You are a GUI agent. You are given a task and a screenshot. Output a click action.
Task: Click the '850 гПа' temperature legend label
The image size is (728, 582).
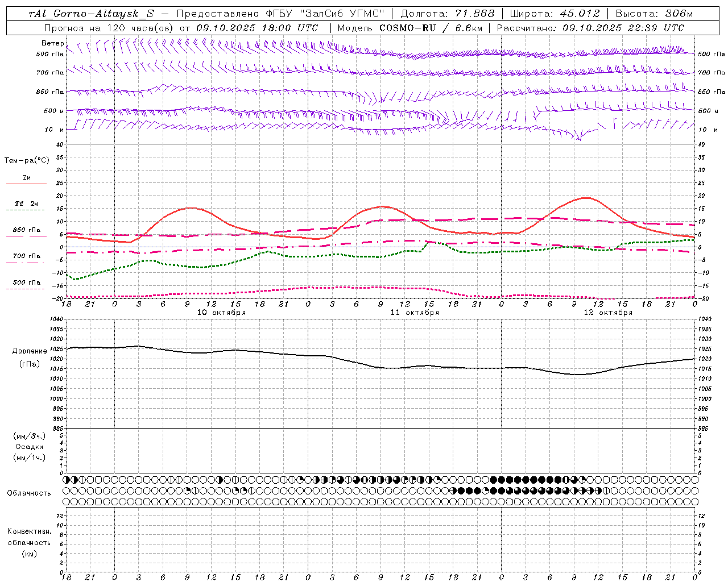[27, 230]
